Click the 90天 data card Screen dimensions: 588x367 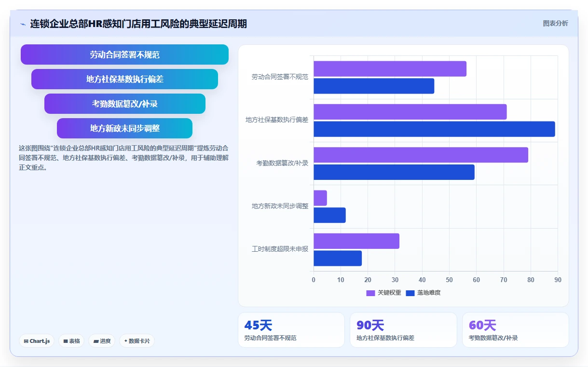403,330
